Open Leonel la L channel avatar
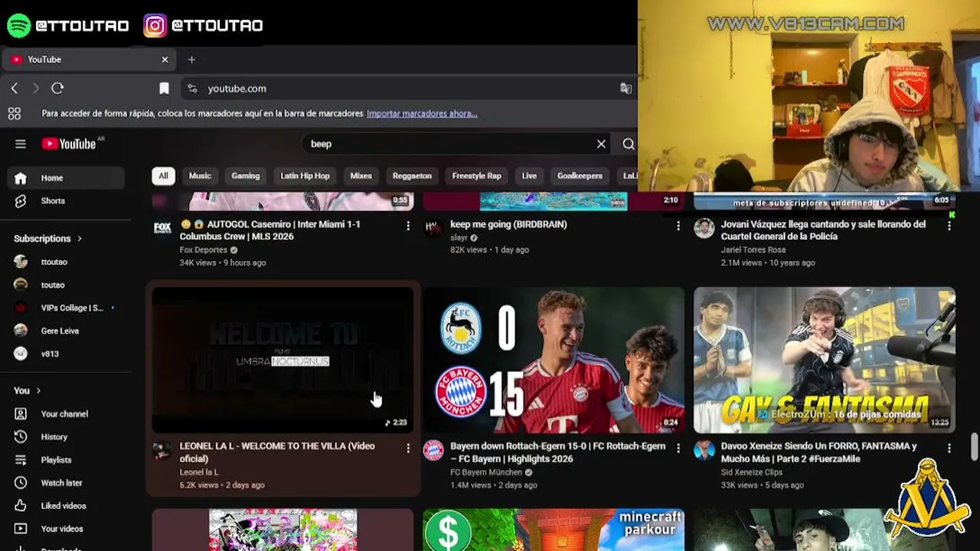The width and height of the screenshot is (980, 551). tap(162, 450)
